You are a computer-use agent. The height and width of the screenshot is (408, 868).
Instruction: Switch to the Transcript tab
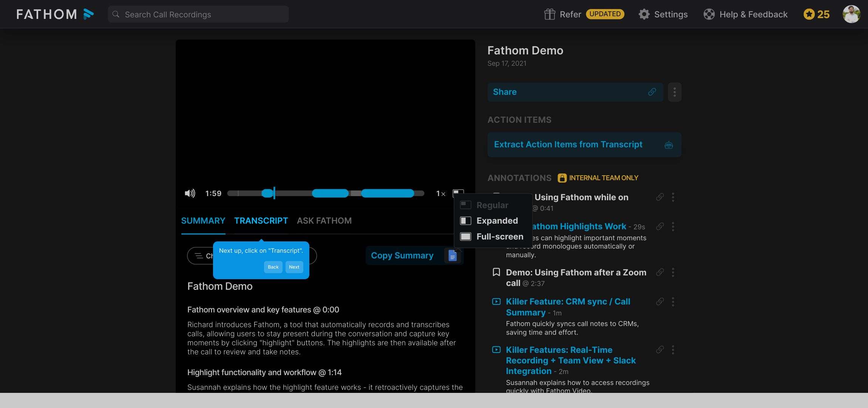point(261,221)
